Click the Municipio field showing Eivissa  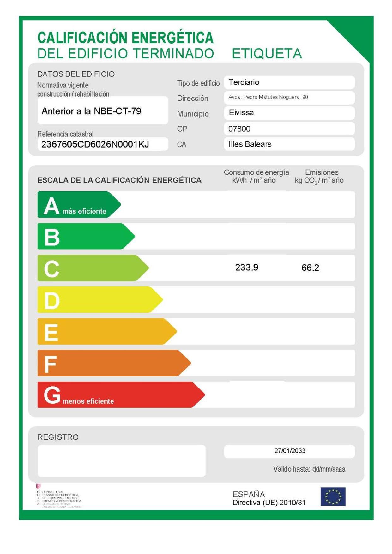(289, 113)
